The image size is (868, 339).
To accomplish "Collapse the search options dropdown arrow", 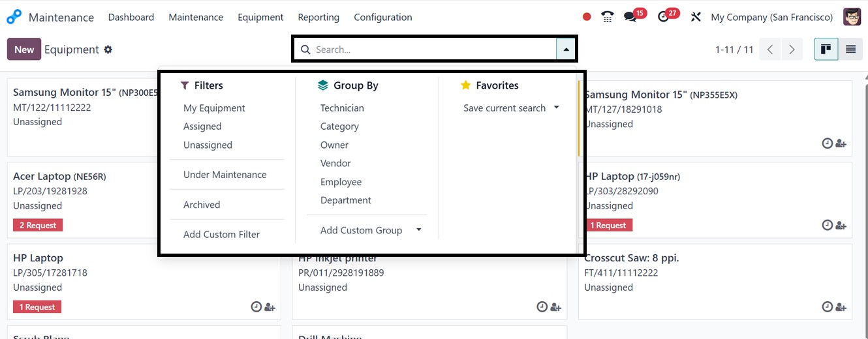I will pyautogui.click(x=566, y=50).
